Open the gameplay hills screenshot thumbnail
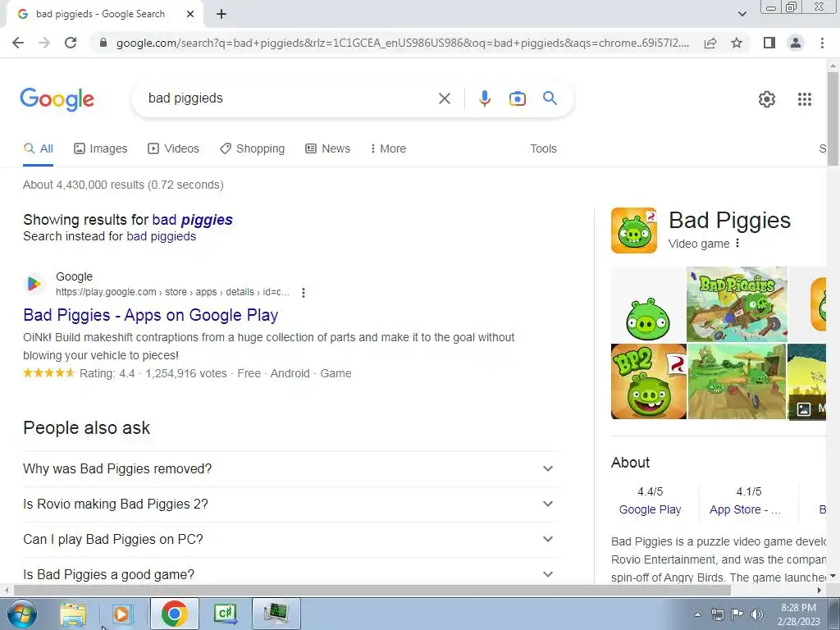 (x=737, y=381)
